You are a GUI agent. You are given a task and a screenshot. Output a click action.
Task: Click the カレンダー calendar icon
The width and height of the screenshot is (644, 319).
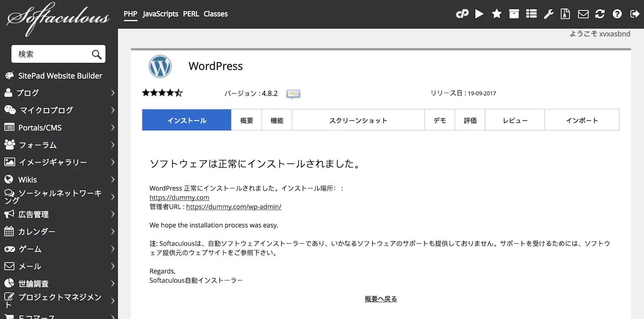pyautogui.click(x=9, y=231)
